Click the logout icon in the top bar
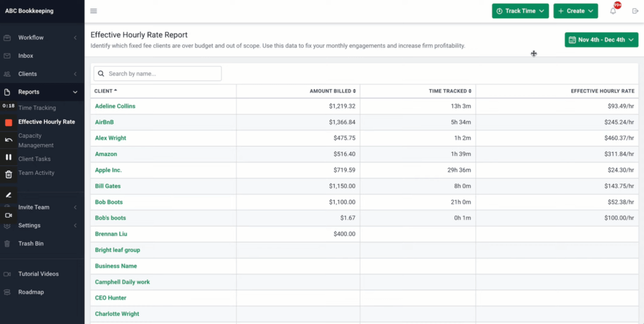The width and height of the screenshot is (644, 324). pyautogui.click(x=635, y=11)
